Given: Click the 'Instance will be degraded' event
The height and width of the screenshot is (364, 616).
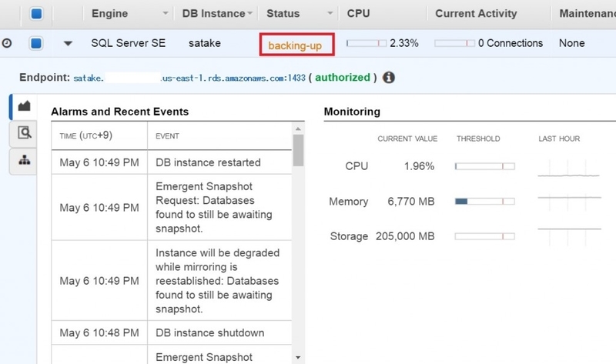Looking at the screenshot, I should 217,281.
